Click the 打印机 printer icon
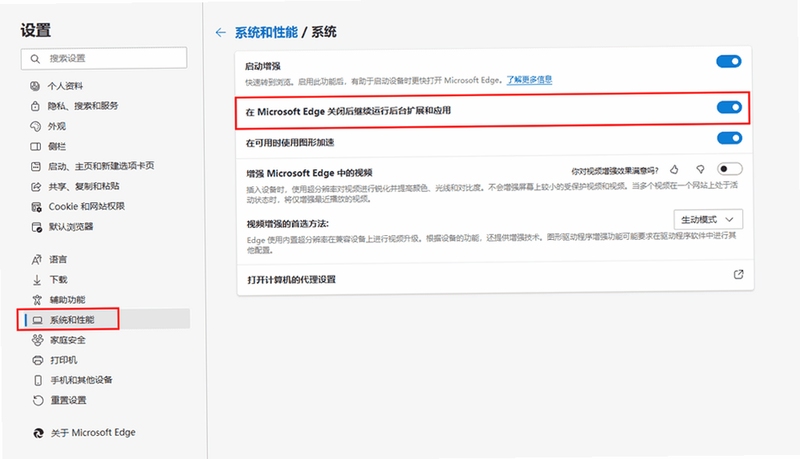Viewport: 800px width, 459px height. tap(38, 360)
